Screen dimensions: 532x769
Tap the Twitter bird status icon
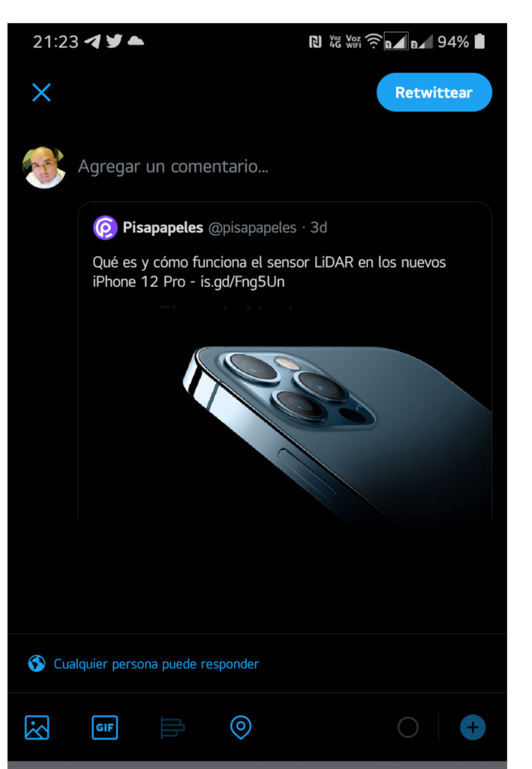click(114, 41)
